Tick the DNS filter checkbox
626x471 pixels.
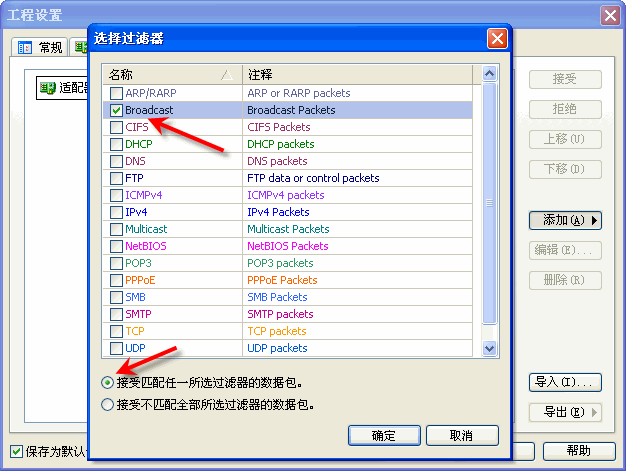[x=116, y=161]
